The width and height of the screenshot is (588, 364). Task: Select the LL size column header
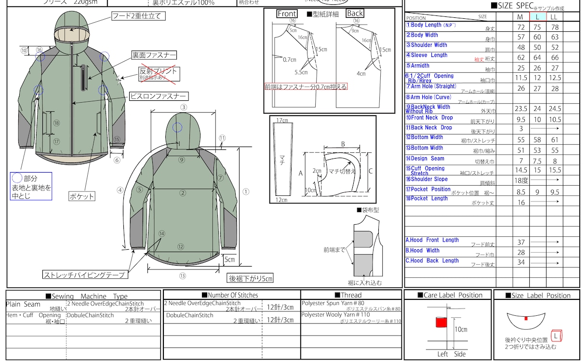click(x=555, y=17)
